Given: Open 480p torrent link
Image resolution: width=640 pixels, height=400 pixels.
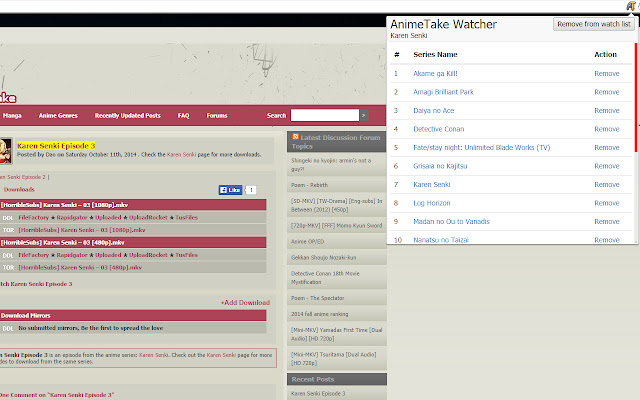Looking at the screenshot, I should point(80,268).
